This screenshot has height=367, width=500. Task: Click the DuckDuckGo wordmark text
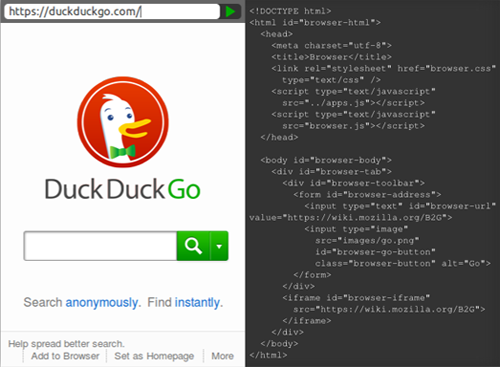point(123,189)
